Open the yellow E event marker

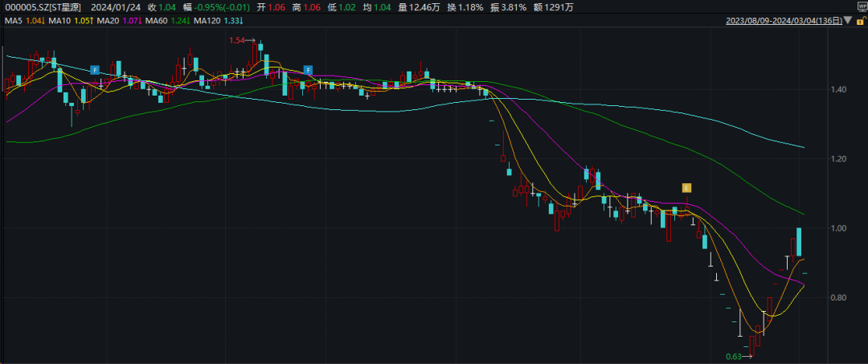click(x=686, y=188)
